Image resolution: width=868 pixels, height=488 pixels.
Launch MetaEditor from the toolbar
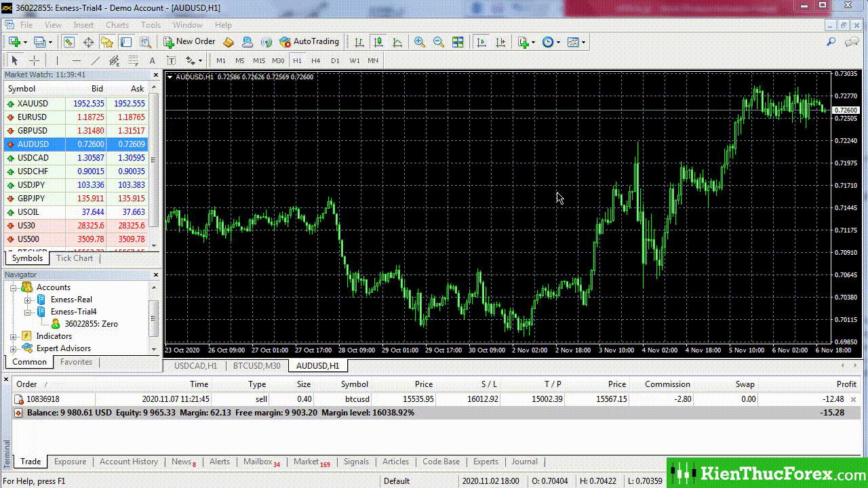[229, 42]
